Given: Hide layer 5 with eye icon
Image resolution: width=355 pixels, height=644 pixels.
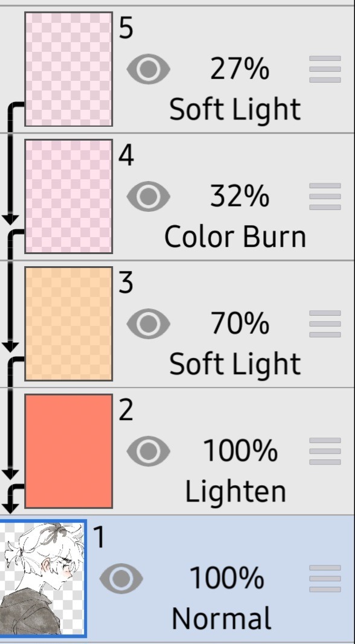Looking at the screenshot, I should coord(149,69).
